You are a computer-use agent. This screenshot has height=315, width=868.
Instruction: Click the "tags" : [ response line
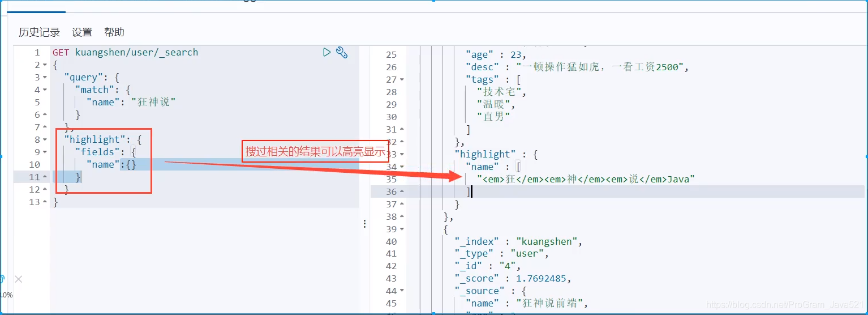point(493,79)
